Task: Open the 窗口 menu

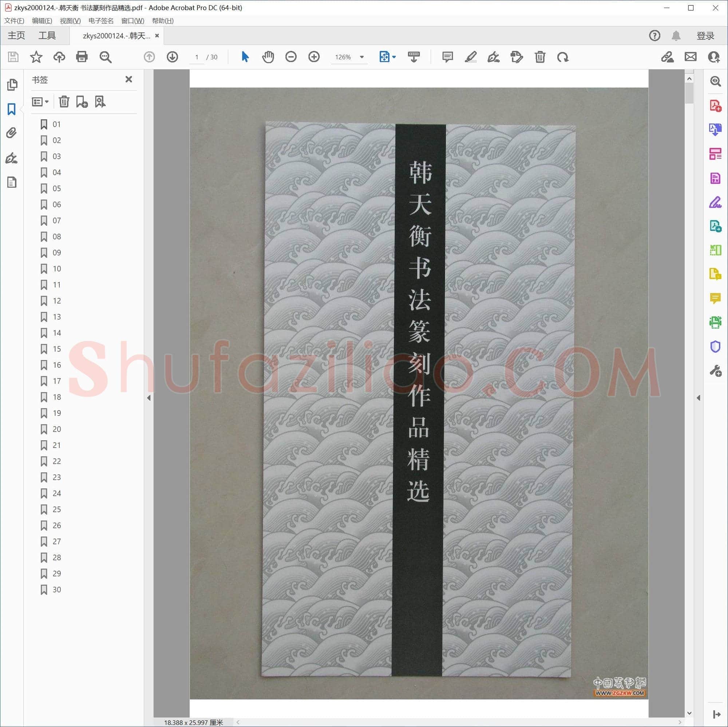Action: [132, 21]
